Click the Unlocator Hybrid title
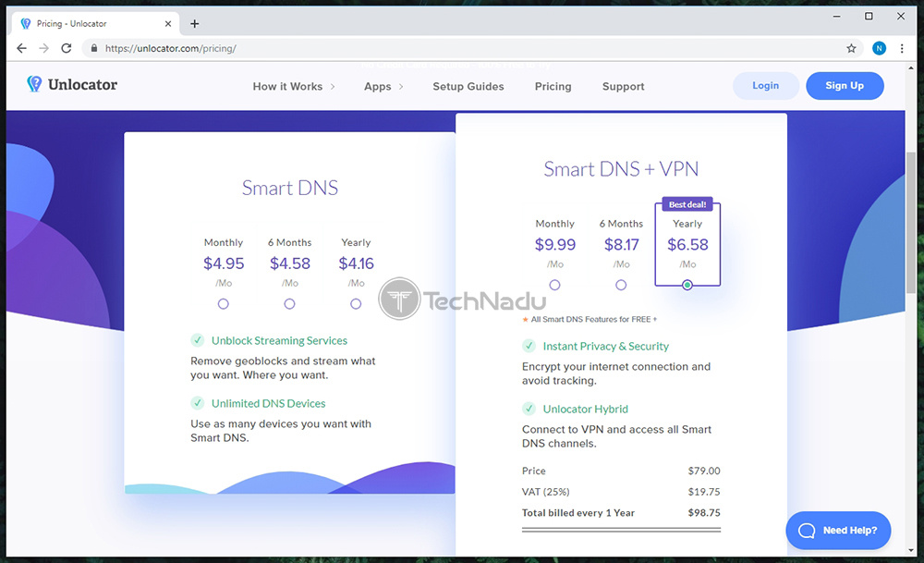This screenshot has width=924, height=563. click(x=585, y=409)
